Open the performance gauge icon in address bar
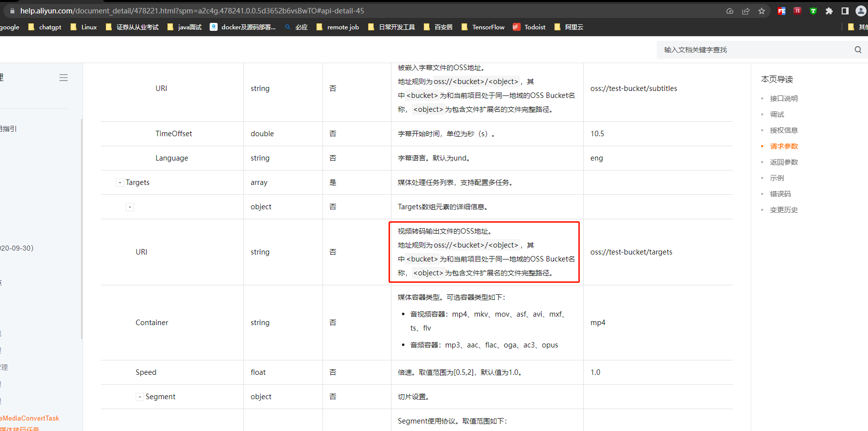Viewport: 868px width, 431px height. pos(730,11)
